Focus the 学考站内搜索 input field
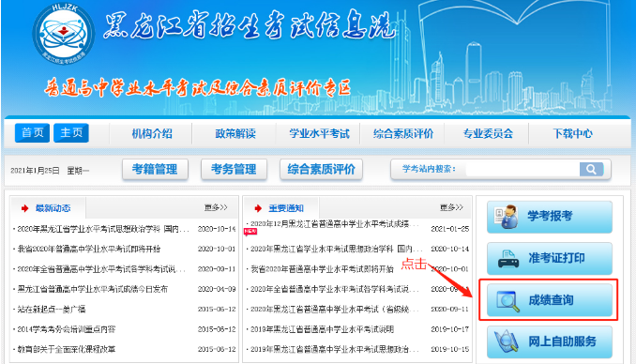The width and height of the screenshot is (636, 364). click(x=522, y=169)
